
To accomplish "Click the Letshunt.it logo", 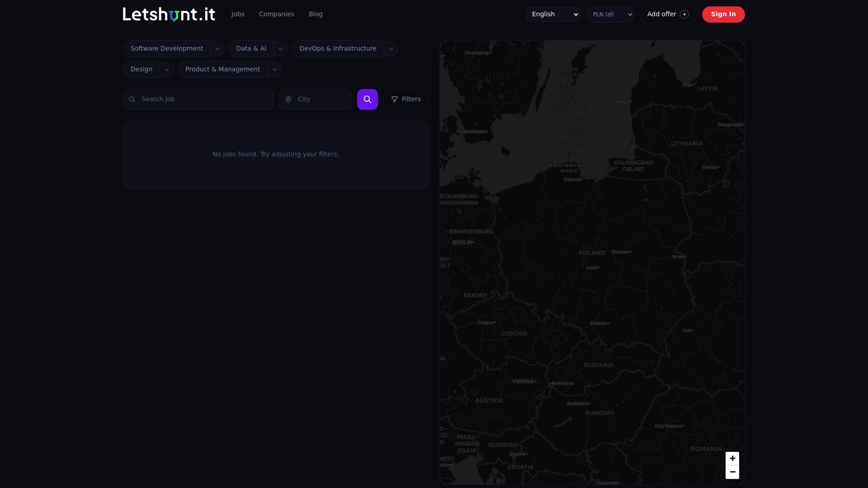I will 169,14.
